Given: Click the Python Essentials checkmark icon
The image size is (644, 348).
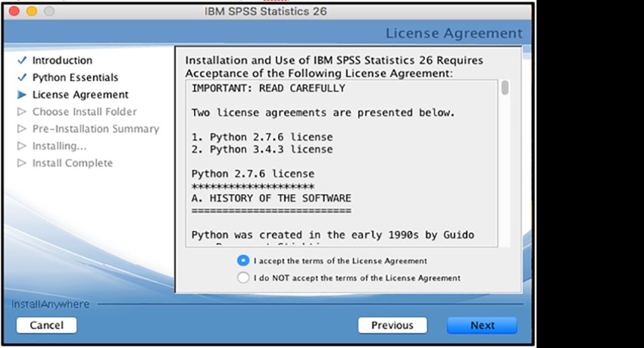Looking at the screenshot, I should 22,77.
